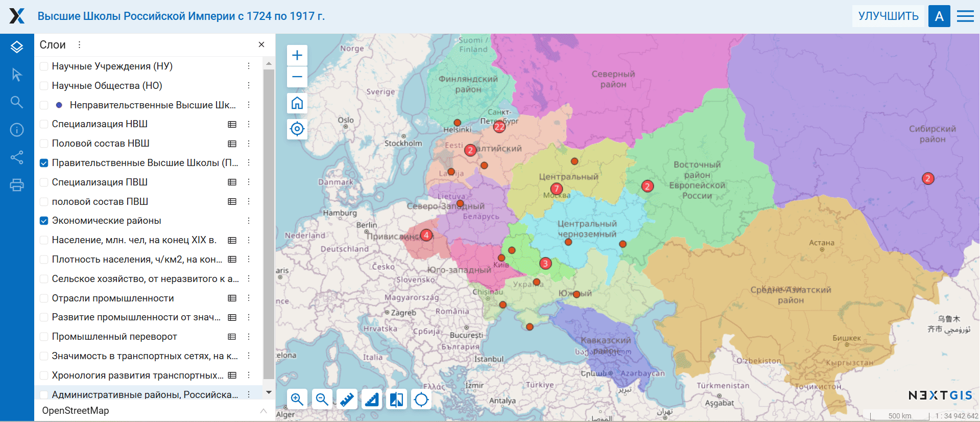The width and height of the screenshot is (980, 422).
Task: Enable the Научные Учреждения (НУ) layer
Action: coord(44,66)
